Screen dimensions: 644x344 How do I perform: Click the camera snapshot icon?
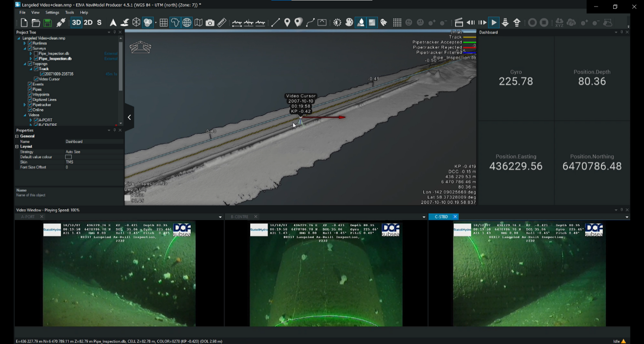[210, 22]
